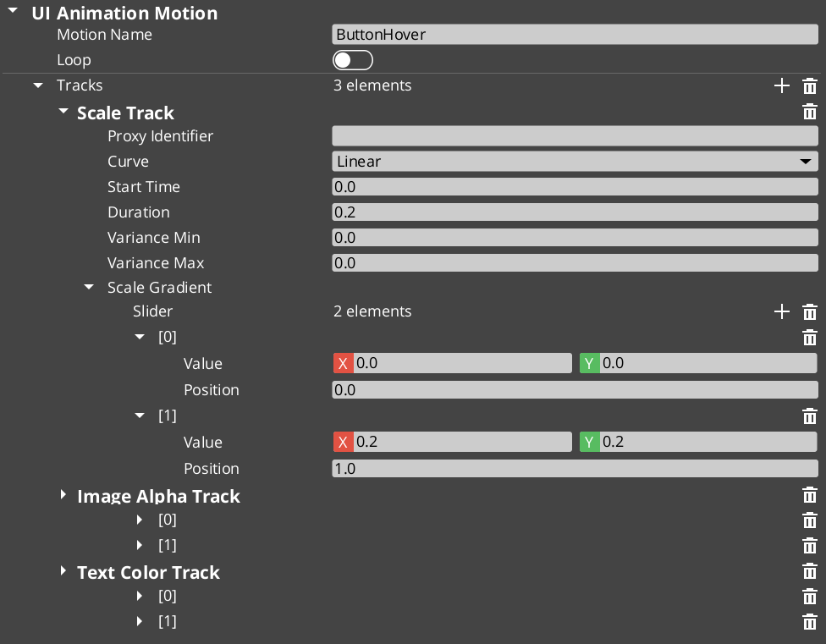Viewport: 826px width, 644px height.
Task: Delete Slider element [1]
Action: [x=809, y=416]
